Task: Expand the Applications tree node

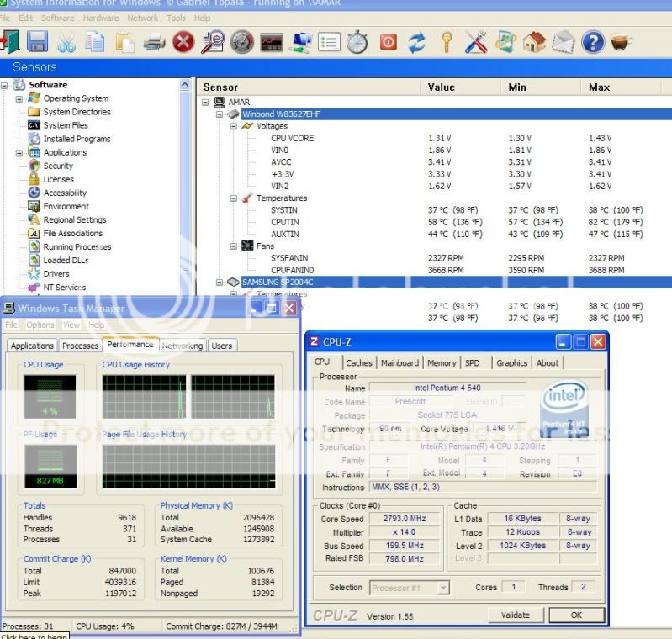Action: [x=19, y=153]
